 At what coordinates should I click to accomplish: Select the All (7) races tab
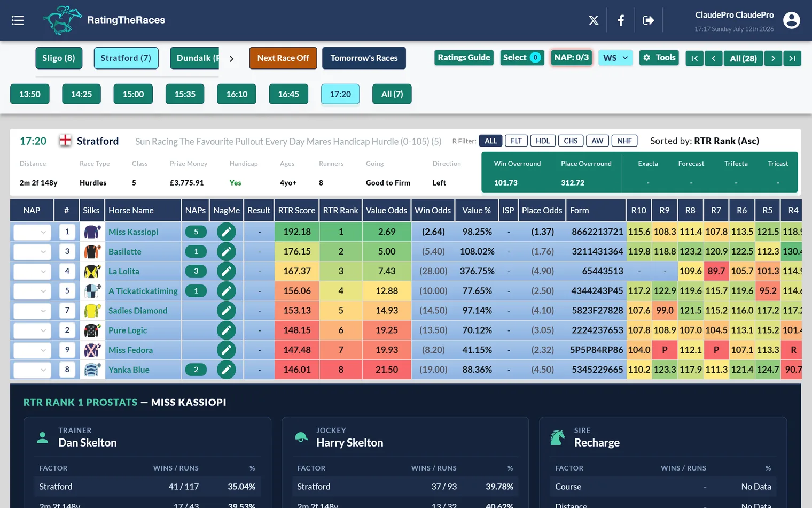coord(392,94)
